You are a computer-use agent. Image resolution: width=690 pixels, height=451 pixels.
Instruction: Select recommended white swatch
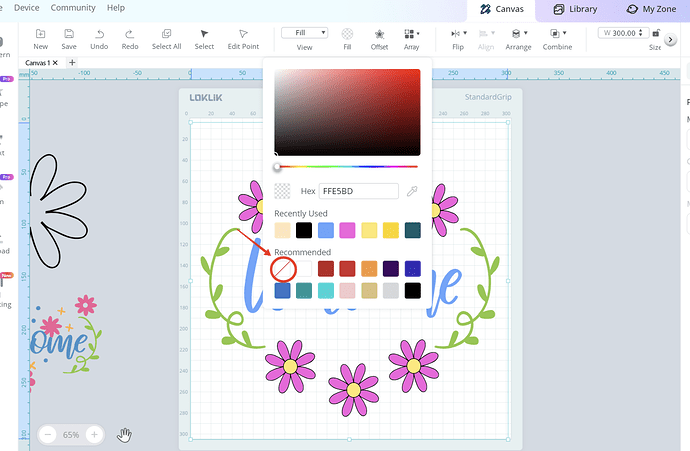click(304, 269)
